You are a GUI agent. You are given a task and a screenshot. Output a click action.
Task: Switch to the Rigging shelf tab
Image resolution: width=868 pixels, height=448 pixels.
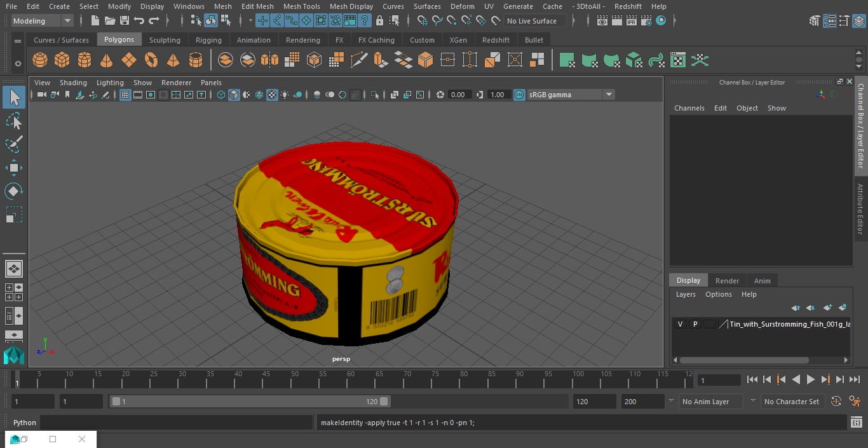pyautogui.click(x=208, y=39)
